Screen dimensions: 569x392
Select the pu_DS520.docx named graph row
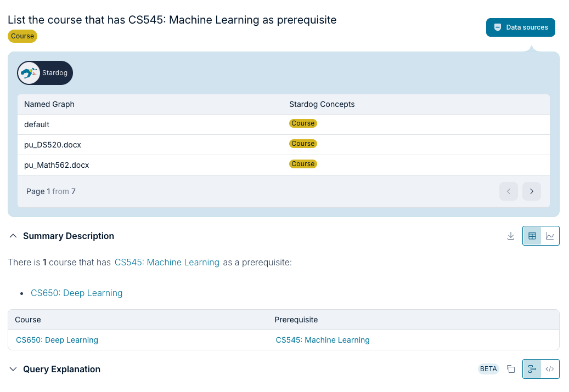pyautogui.click(x=53, y=145)
